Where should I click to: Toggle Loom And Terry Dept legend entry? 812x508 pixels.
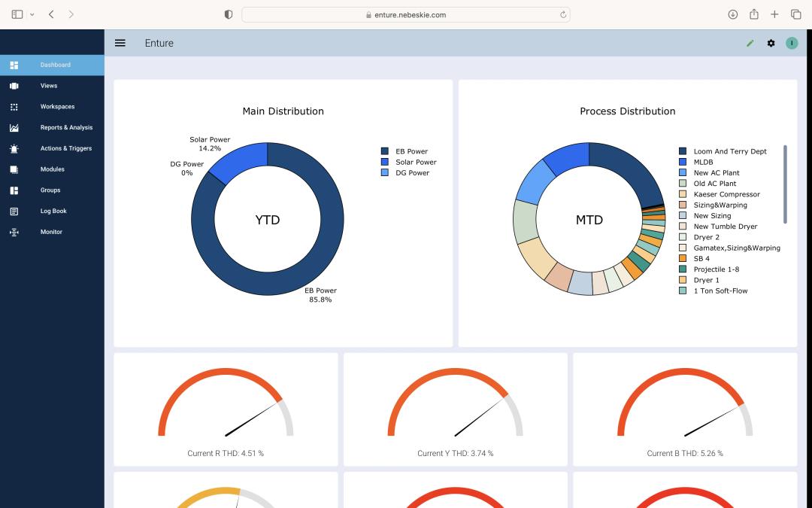point(723,151)
